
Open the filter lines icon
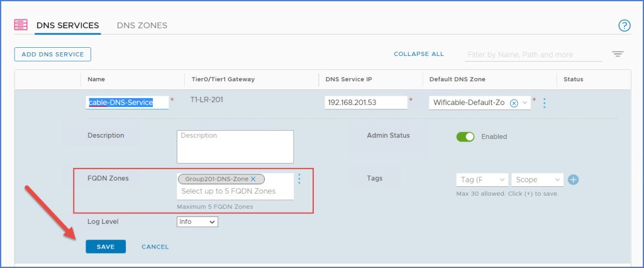tap(618, 55)
